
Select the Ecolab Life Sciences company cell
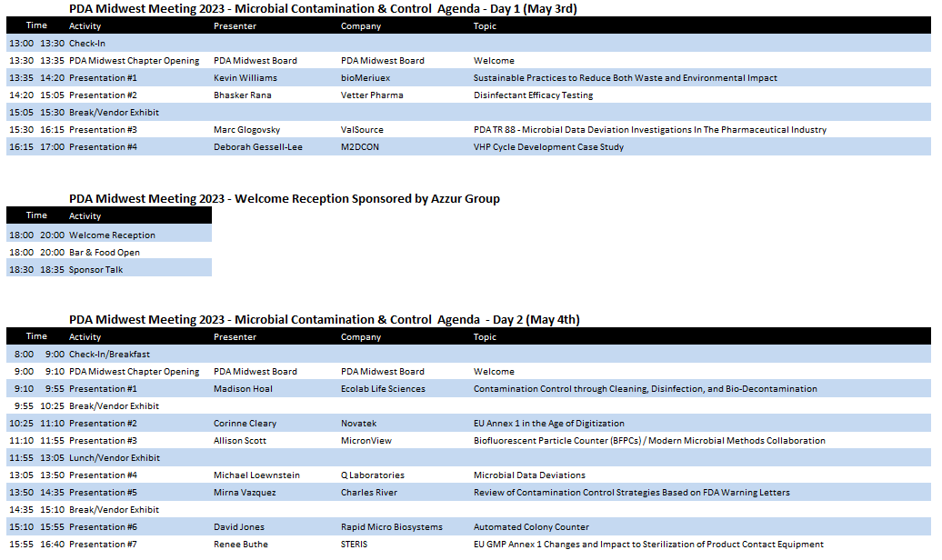coord(383,389)
